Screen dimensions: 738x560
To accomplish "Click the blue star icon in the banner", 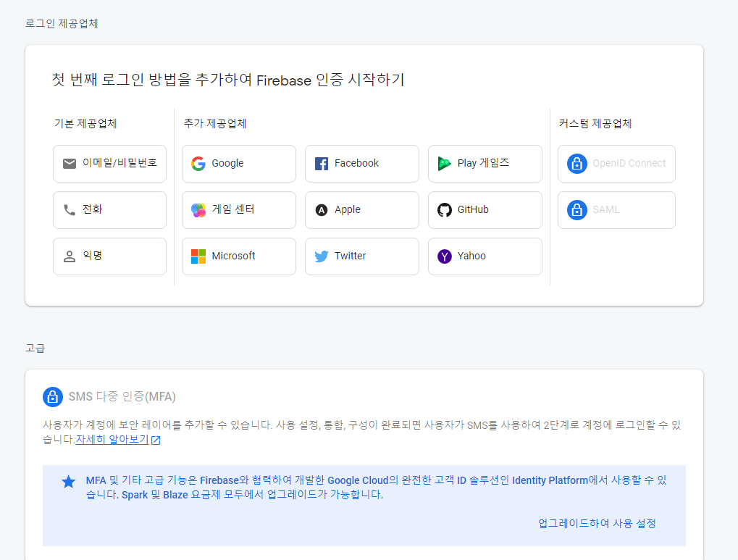I will (69, 481).
